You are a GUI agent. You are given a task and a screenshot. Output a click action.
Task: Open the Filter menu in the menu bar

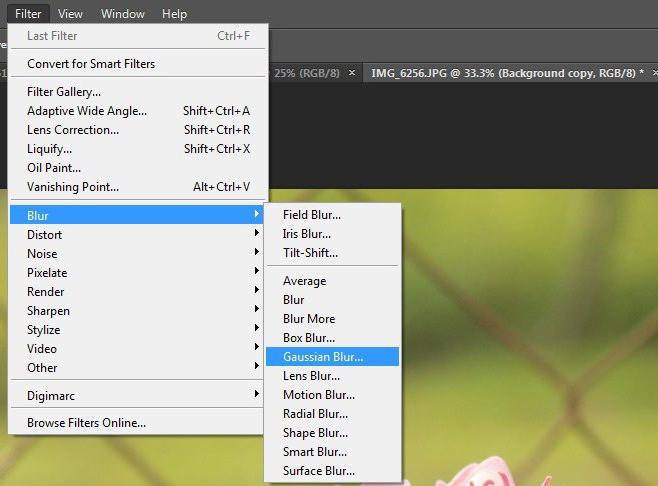coord(28,14)
